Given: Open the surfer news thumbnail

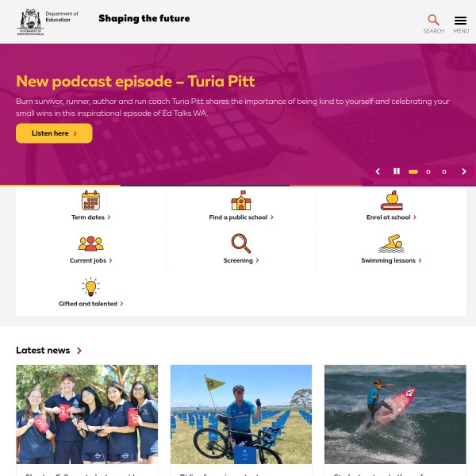Looking at the screenshot, I should click(395, 414).
